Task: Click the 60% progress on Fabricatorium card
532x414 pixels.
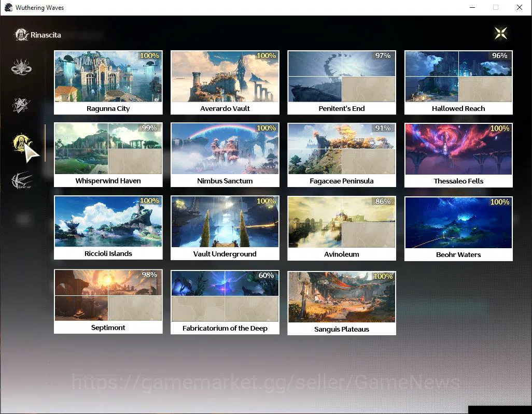Action: (x=266, y=275)
